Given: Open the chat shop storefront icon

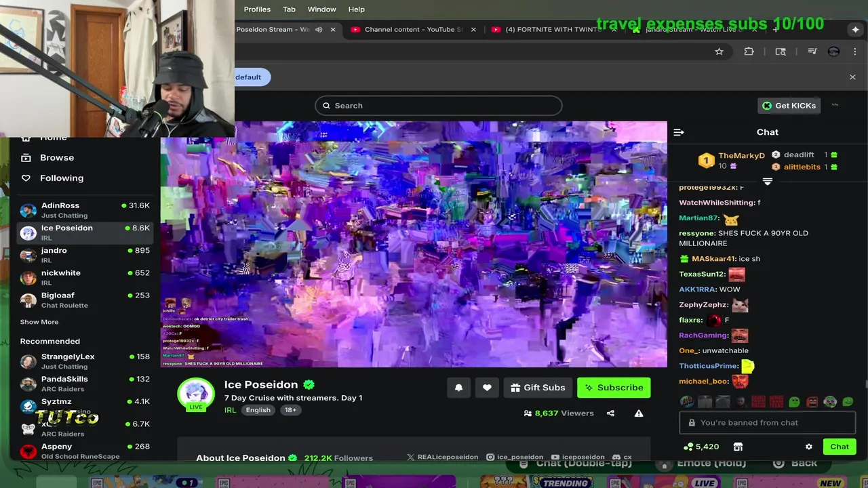Looking at the screenshot, I should pos(738,447).
